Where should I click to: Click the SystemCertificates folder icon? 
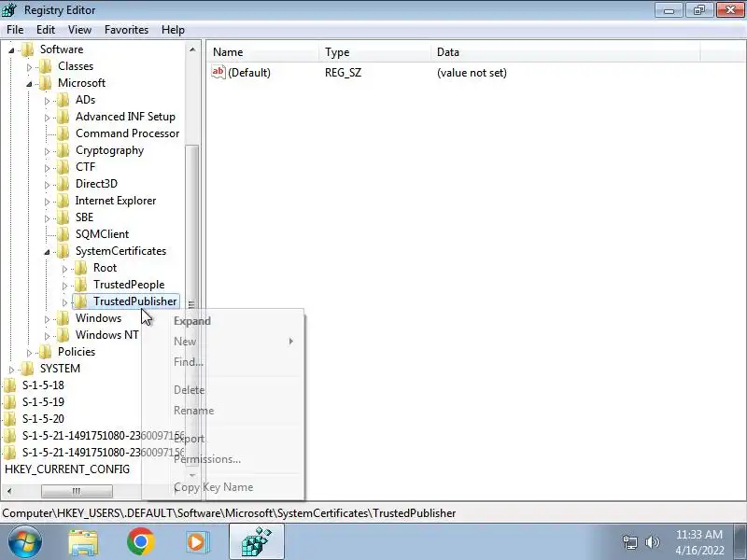pos(63,251)
